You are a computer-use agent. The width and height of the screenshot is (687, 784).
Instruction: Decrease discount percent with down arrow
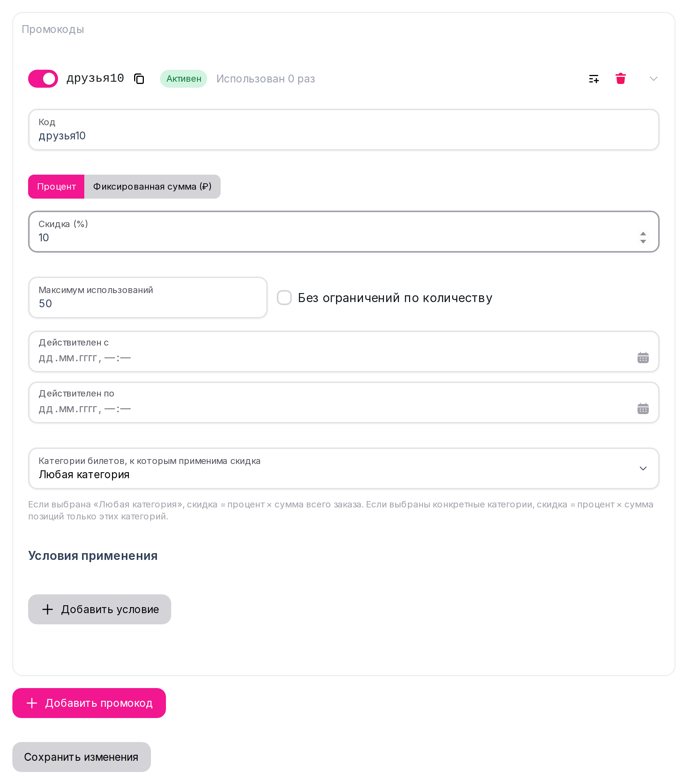[643, 241]
